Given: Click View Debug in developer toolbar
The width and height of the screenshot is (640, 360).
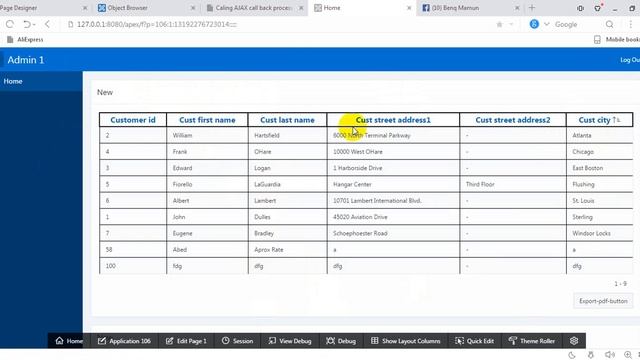Looking at the screenshot, I should [x=290, y=341].
